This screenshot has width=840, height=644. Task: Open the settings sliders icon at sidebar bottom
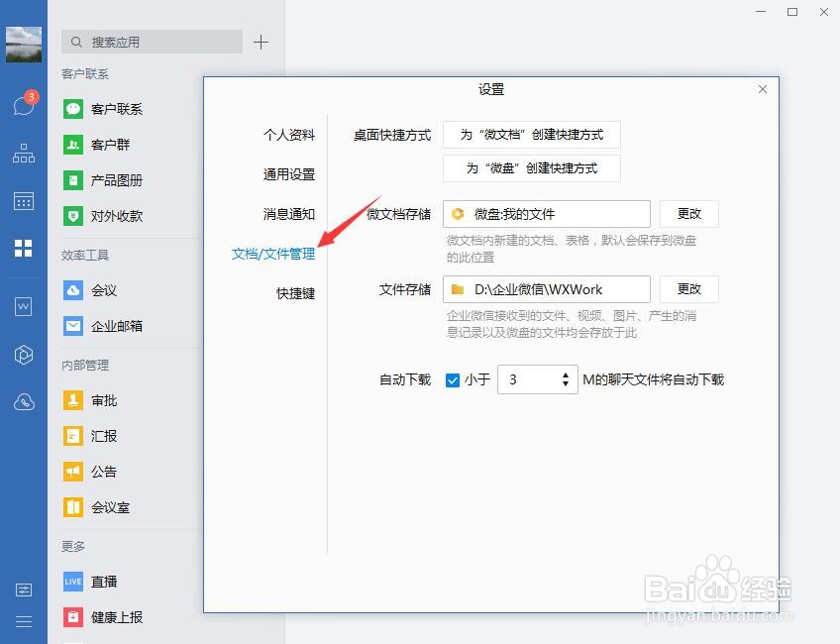pyautogui.click(x=24, y=590)
